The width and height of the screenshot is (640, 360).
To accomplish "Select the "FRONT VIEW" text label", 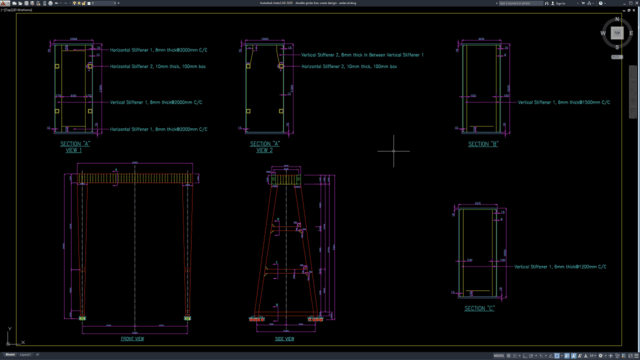I will coord(132,338).
